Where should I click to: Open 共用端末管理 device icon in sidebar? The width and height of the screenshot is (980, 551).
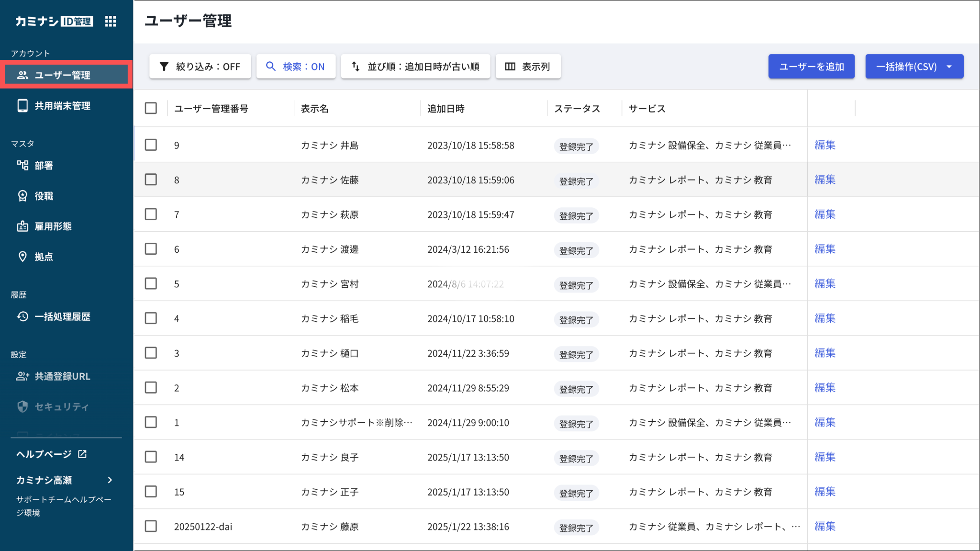click(x=22, y=106)
